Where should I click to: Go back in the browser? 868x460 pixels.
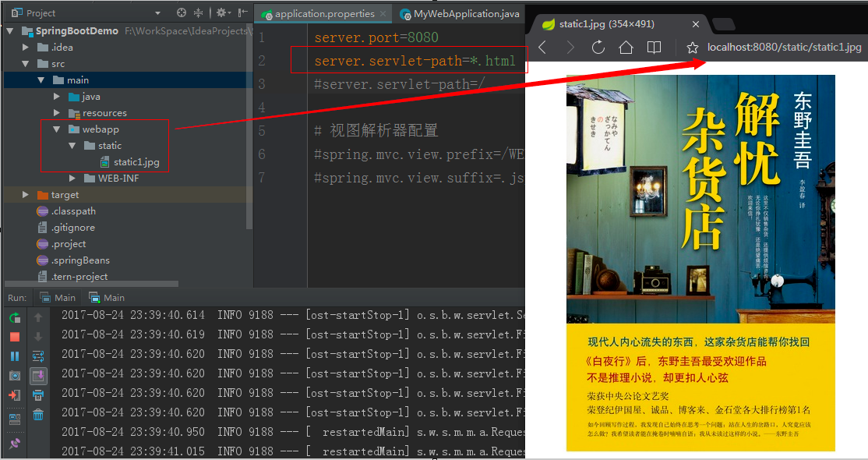(x=542, y=48)
